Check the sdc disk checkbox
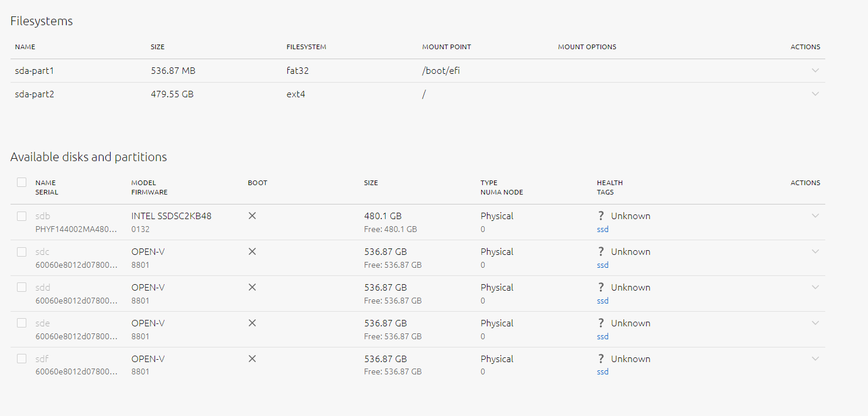The width and height of the screenshot is (868, 416). click(x=22, y=252)
